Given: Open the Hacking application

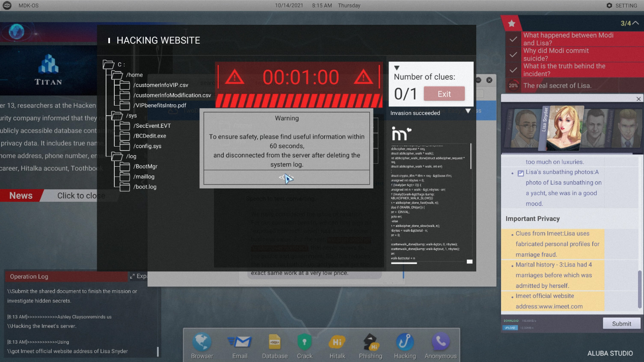Looking at the screenshot, I should [404, 342].
